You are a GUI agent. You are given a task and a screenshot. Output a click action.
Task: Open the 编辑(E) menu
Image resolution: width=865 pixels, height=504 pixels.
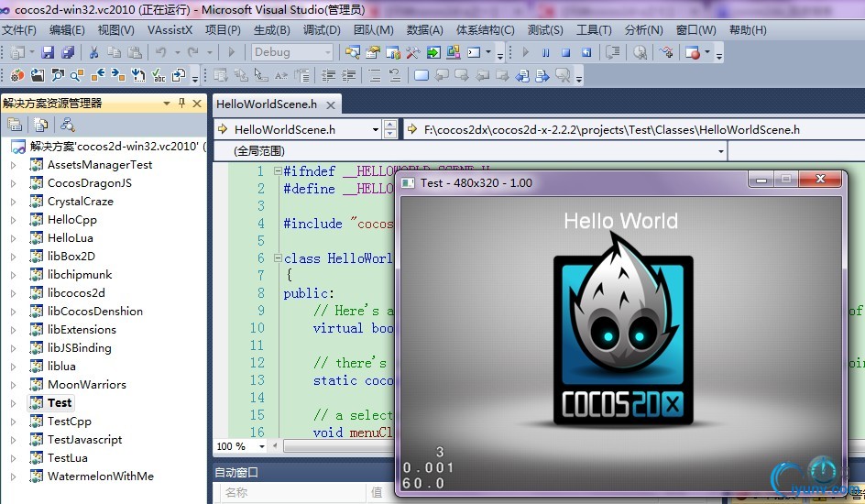[x=67, y=29]
